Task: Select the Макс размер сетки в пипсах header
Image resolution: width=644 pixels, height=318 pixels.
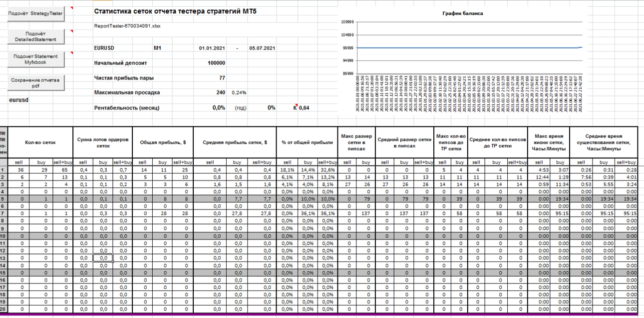Action: click(x=356, y=142)
